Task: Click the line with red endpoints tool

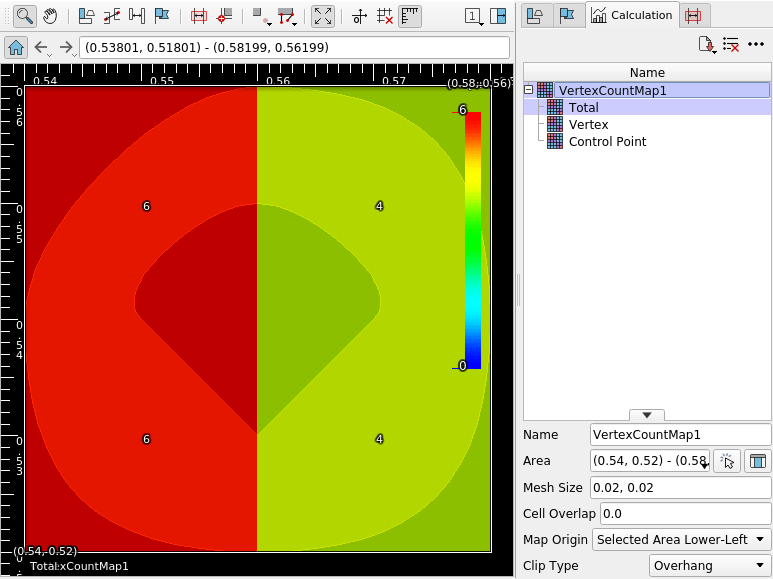Action: click(x=112, y=16)
